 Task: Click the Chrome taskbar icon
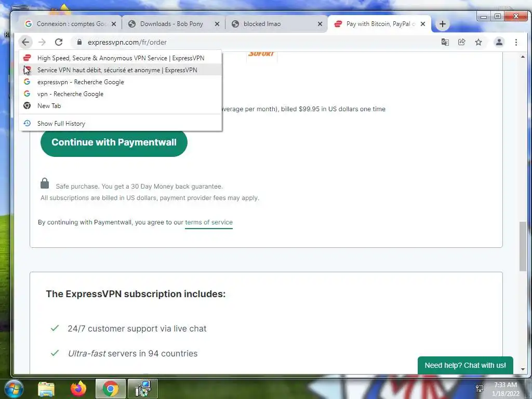pyautogui.click(x=110, y=389)
